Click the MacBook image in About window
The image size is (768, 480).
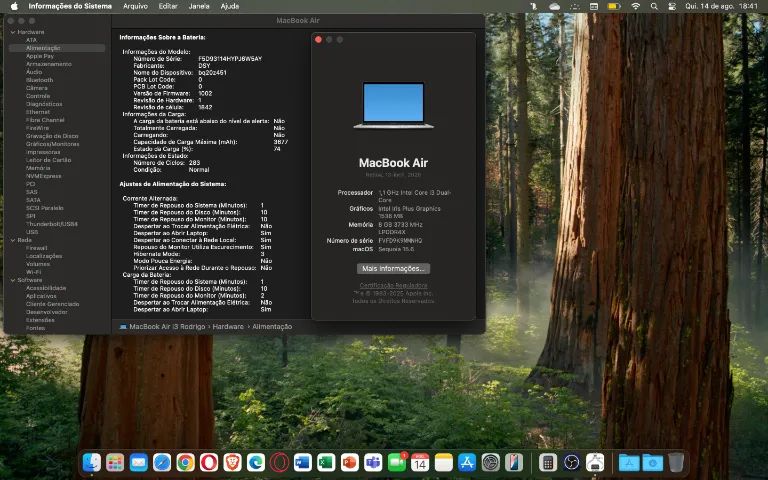point(393,105)
